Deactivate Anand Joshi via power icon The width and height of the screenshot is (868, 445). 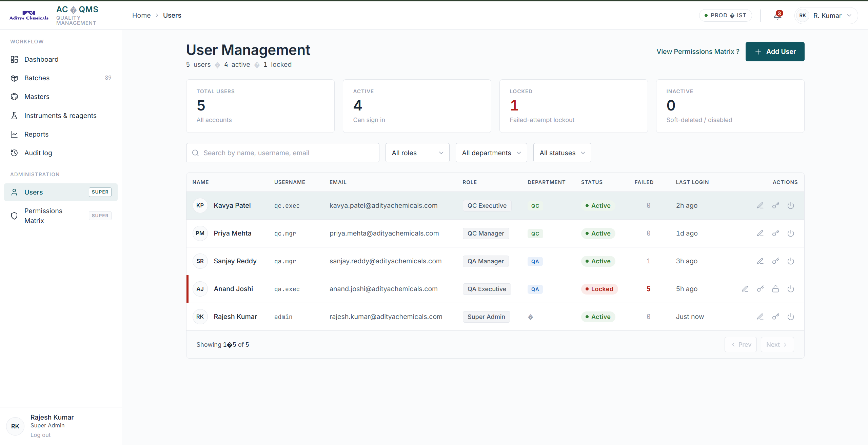coord(791,289)
